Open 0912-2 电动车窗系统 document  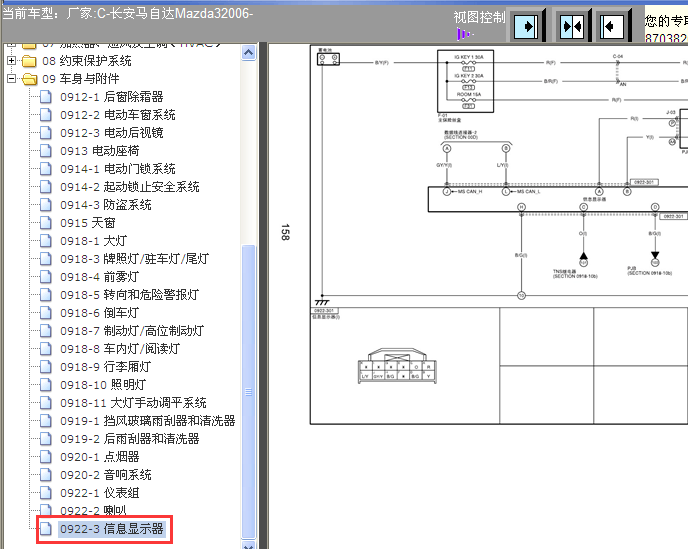118,115
